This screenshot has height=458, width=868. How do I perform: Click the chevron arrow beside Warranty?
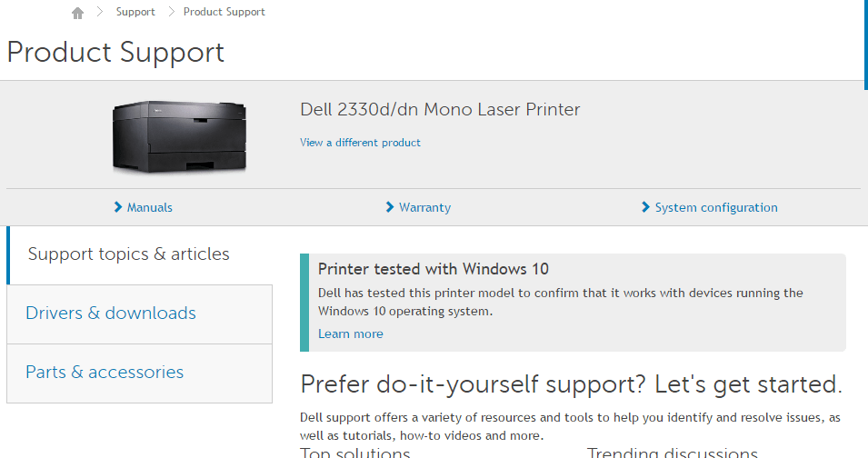pos(390,207)
